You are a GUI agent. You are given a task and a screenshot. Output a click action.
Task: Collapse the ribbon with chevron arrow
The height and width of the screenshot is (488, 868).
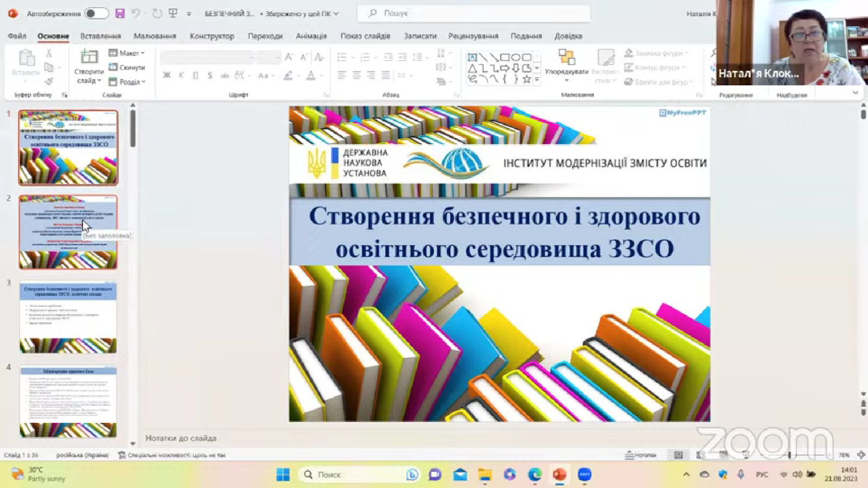point(855,93)
